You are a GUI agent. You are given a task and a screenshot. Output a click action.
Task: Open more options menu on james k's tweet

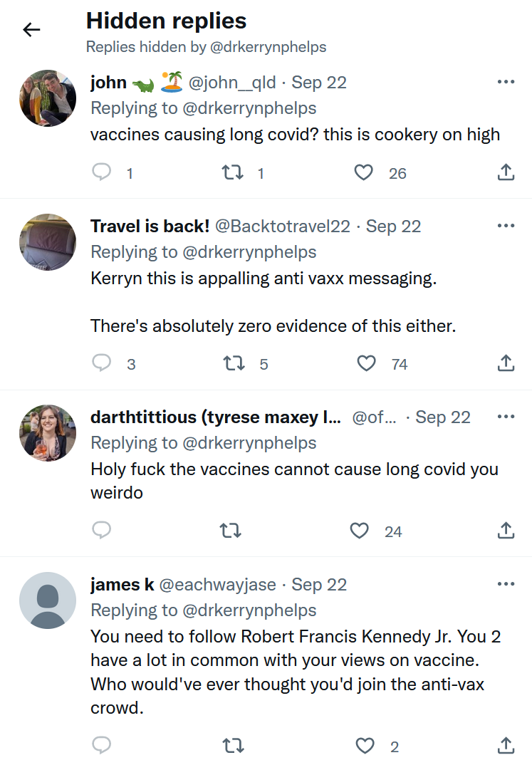pyautogui.click(x=506, y=584)
